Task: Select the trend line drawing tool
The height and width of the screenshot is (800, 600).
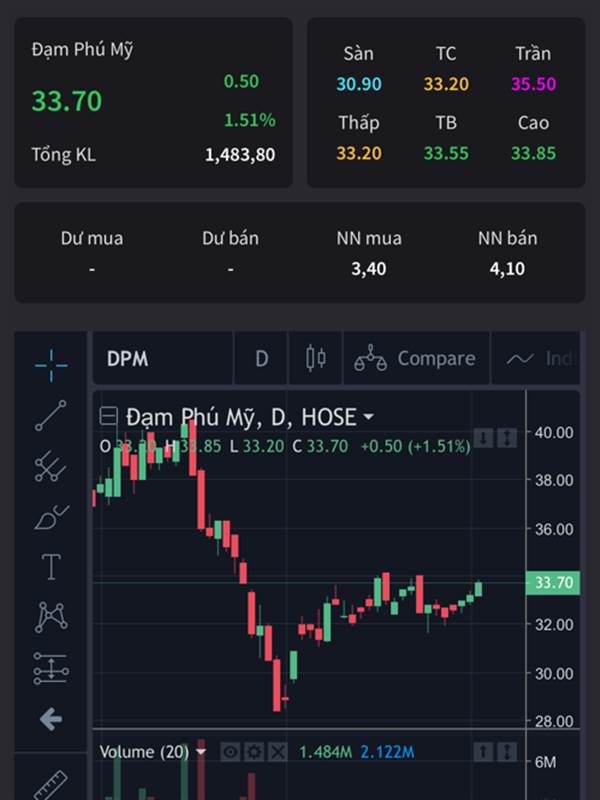Action: (x=51, y=415)
